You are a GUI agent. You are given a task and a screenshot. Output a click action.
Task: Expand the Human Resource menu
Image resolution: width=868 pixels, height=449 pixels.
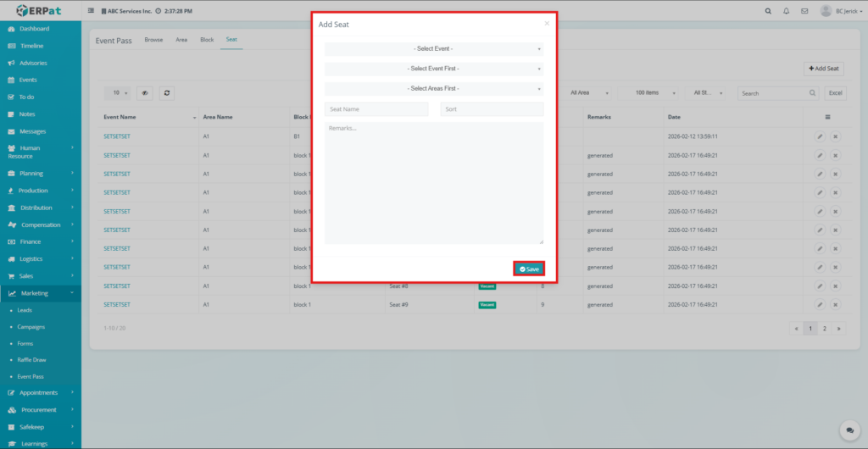coord(41,152)
